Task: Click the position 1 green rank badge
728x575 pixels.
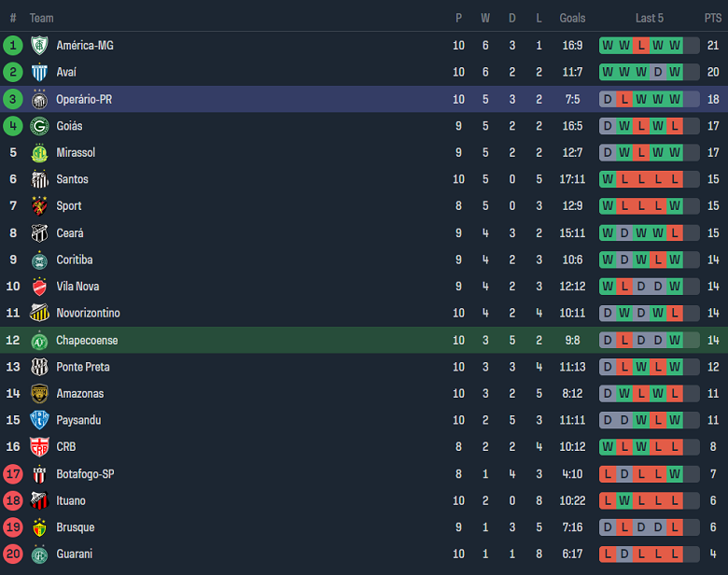Action: [13, 45]
